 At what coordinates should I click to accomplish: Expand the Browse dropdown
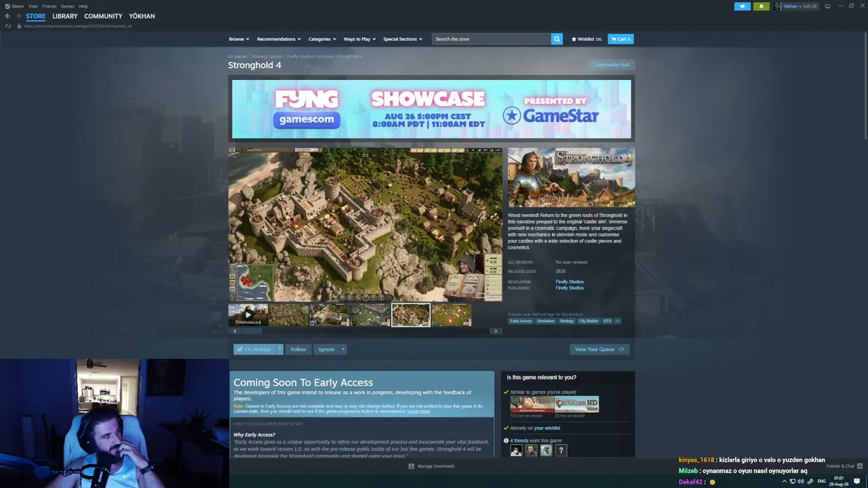click(239, 39)
